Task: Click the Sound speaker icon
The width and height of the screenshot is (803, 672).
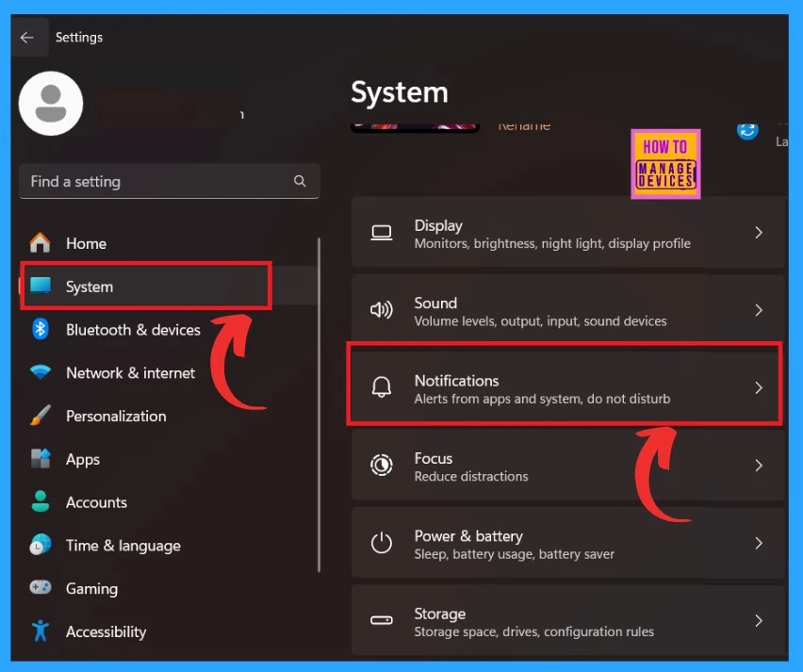Action: [382, 310]
